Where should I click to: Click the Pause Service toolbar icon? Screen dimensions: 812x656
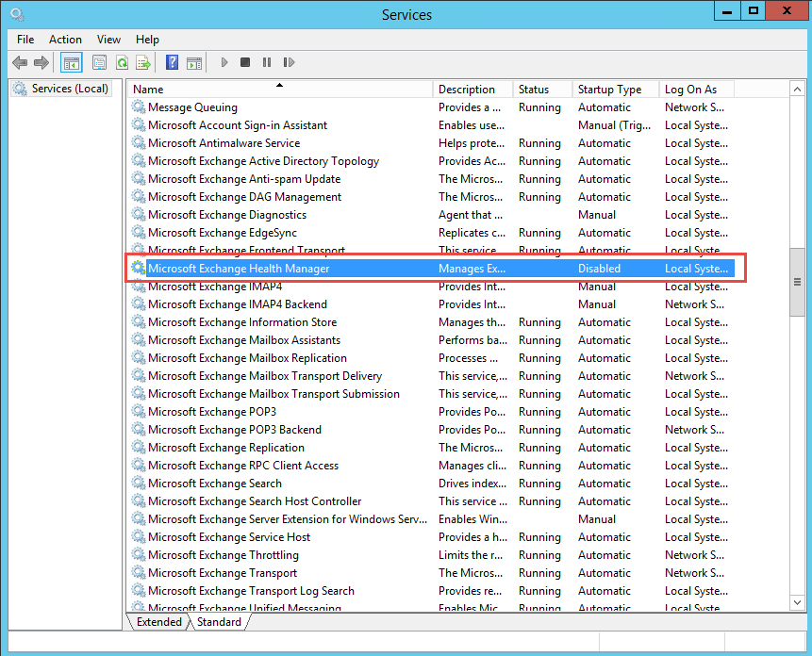pos(267,62)
